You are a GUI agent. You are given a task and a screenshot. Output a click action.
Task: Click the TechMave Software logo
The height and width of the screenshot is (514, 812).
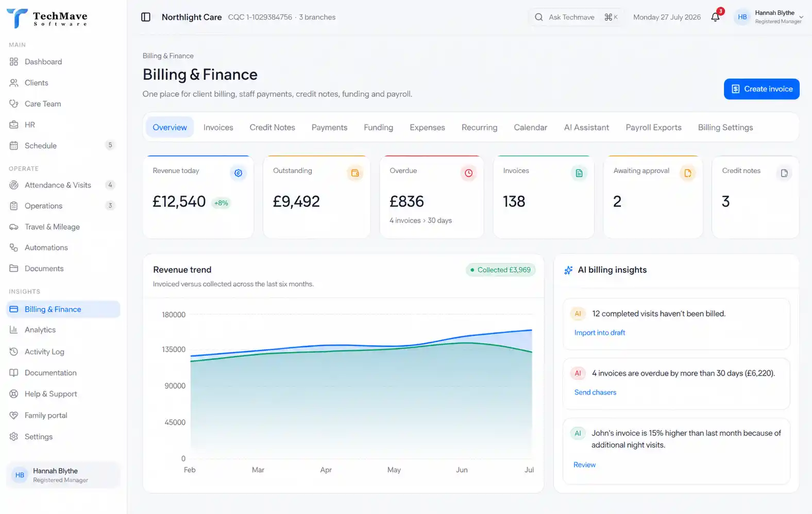[47, 19]
